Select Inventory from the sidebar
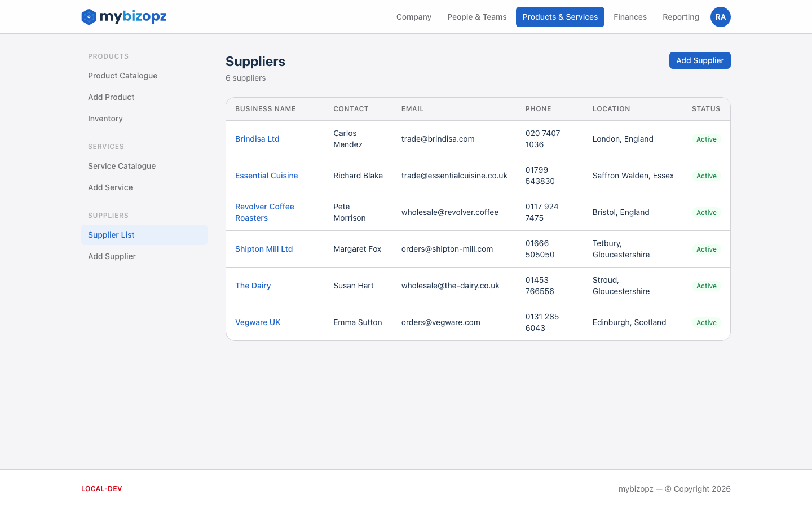The height and width of the screenshot is (508, 812). [x=105, y=119]
